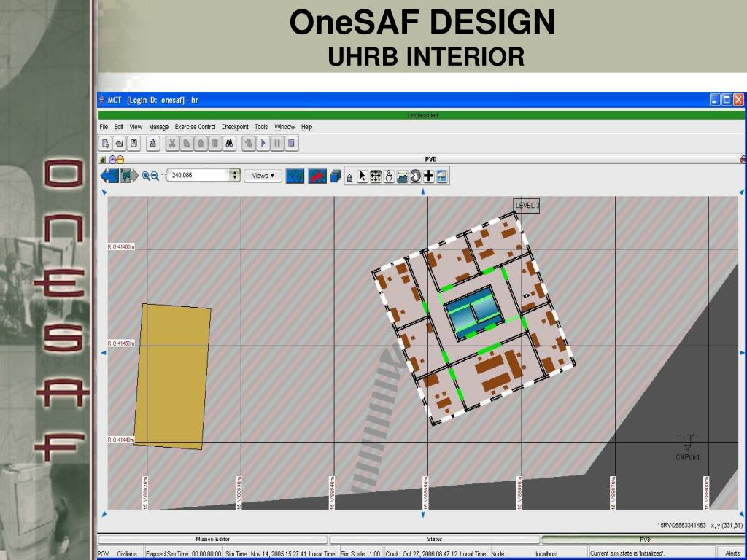Open the Window menu
Image resolution: width=747 pixels, height=560 pixels.
click(285, 127)
